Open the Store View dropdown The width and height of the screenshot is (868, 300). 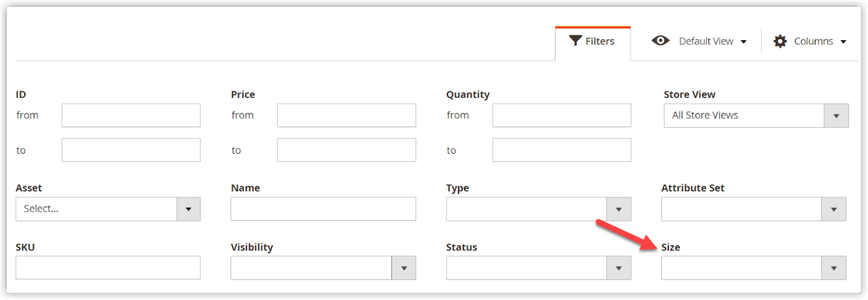[x=756, y=115]
